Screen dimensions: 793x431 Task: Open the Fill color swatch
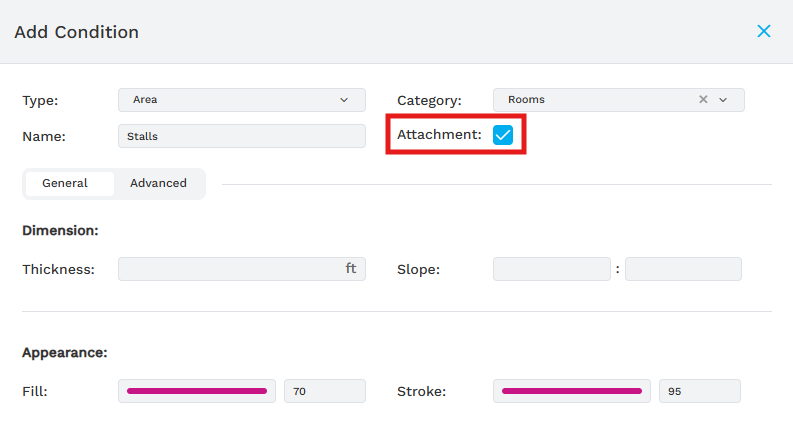197,391
